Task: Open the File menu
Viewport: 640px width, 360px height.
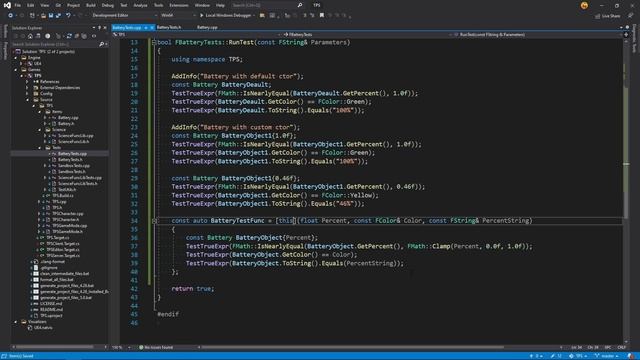Action: [18, 5]
